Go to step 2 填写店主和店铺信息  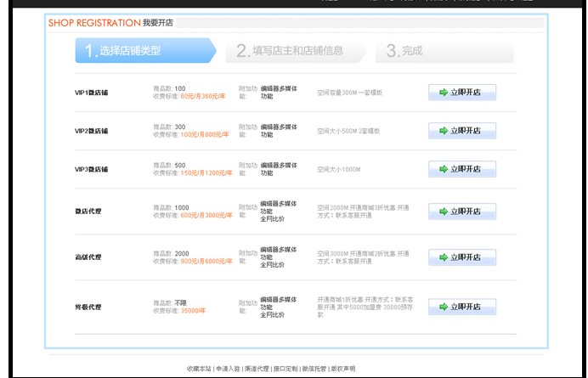(x=296, y=50)
